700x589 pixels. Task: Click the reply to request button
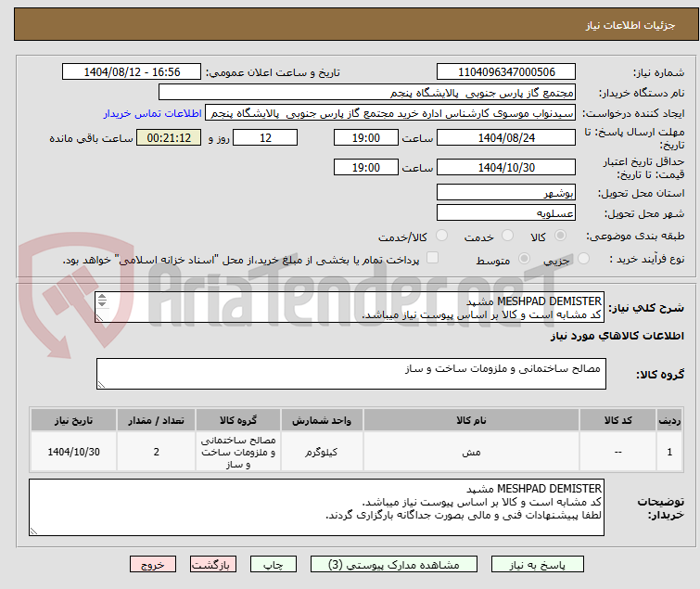point(538,565)
